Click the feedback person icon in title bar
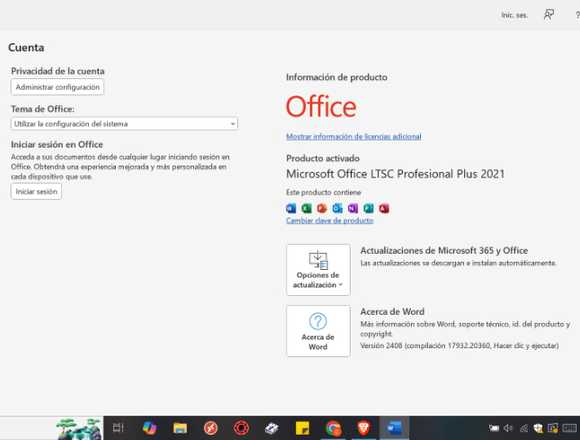580x440 pixels. click(x=549, y=15)
